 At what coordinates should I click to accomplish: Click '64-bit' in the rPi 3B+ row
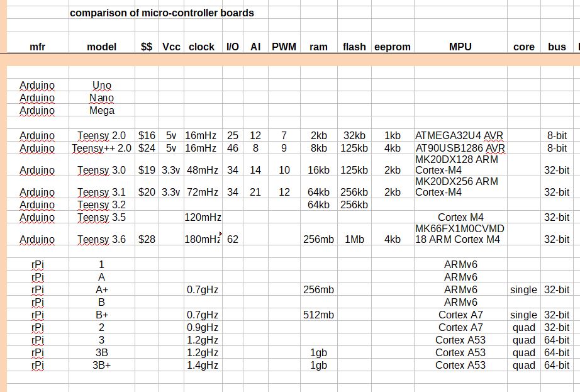(557, 366)
